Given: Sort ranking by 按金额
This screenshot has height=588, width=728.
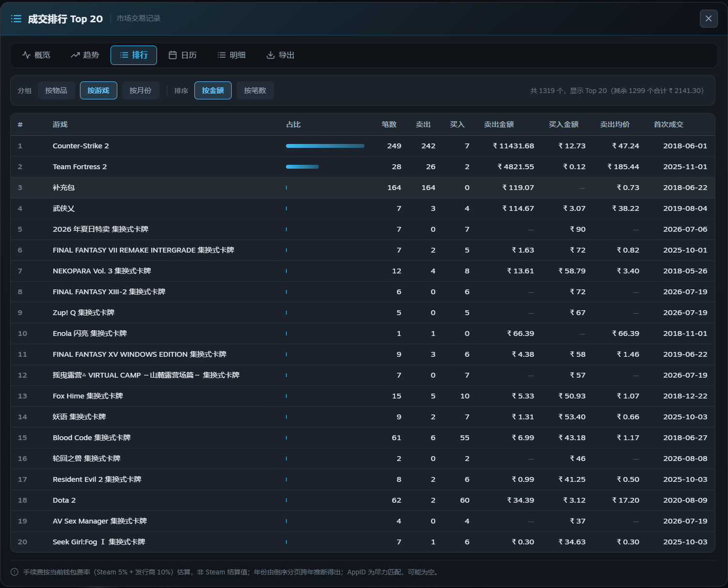Looking at the screenshot, I should click(213, 91).
